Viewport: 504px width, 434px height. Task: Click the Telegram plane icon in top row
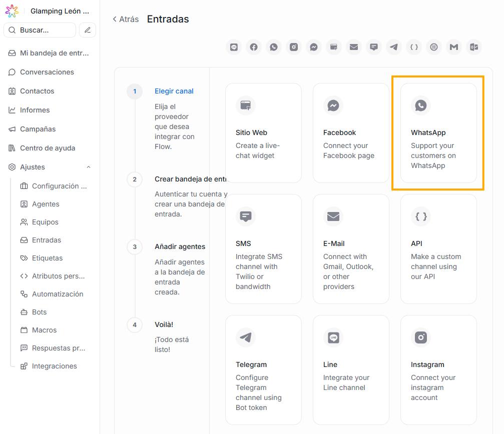394,47
